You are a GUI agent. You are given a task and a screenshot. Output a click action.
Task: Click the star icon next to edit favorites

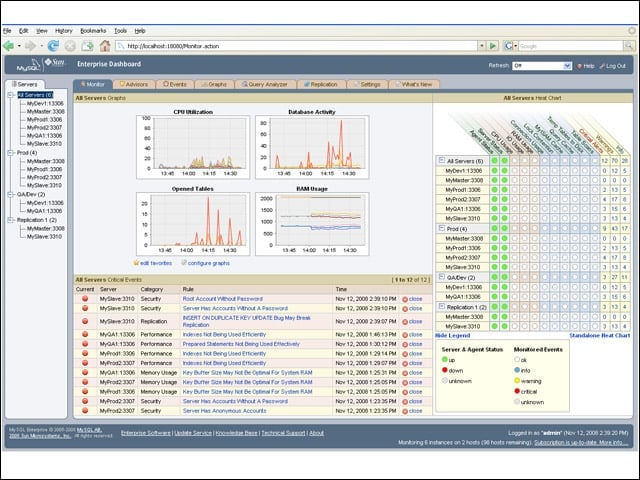pos(136,263)
